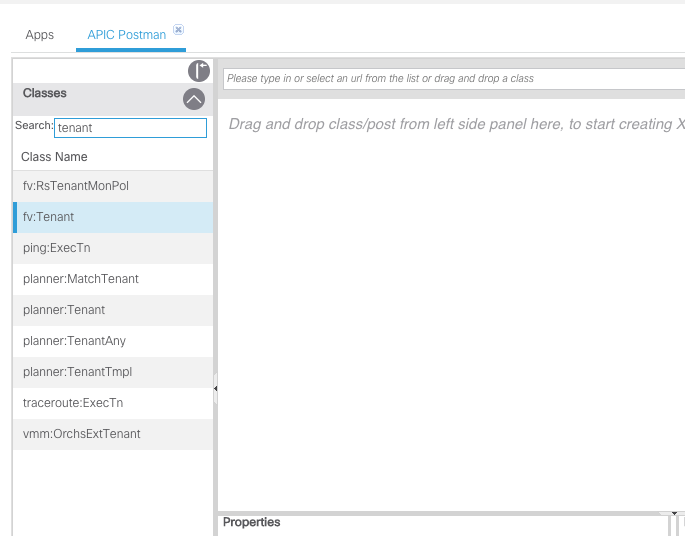Click the class Search input field
This screenshot has width=685, height=536.
coord(130,128)
